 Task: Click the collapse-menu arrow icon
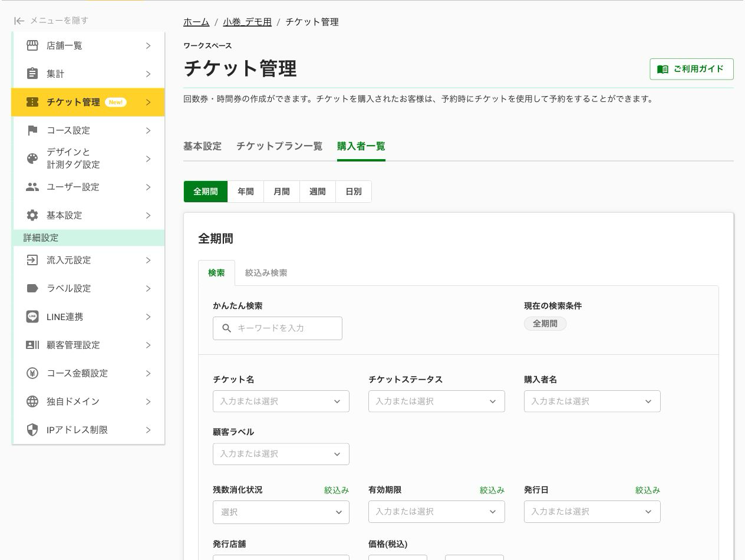(19, 21)
